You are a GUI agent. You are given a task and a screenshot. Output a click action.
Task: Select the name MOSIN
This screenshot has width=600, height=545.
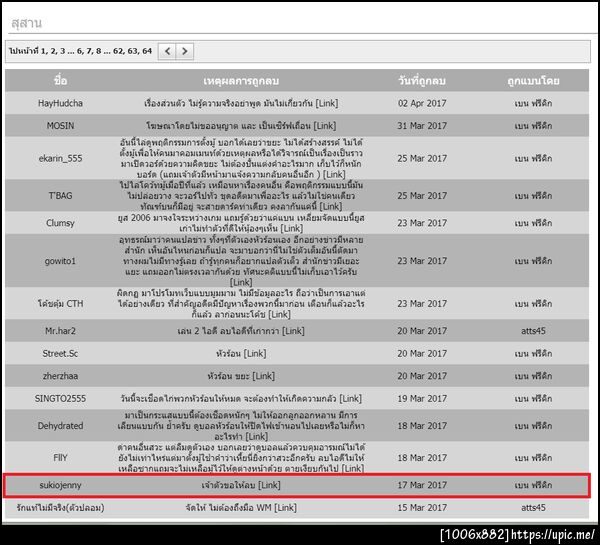(x=60, y=126)
